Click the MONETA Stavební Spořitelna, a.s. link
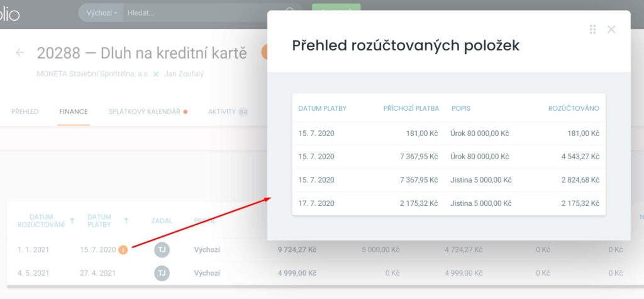This screenshot has height=299, width=644. coord(93,74)
